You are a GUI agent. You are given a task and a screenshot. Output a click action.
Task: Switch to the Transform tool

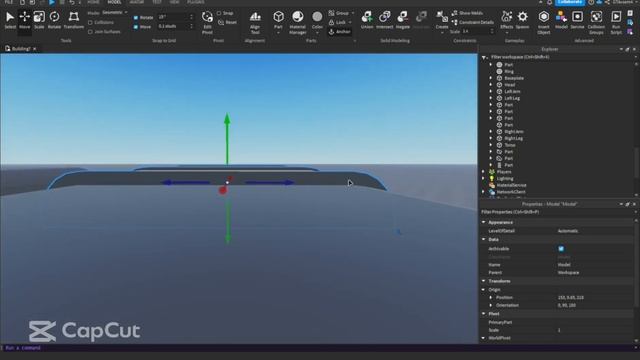coord(73,20)
